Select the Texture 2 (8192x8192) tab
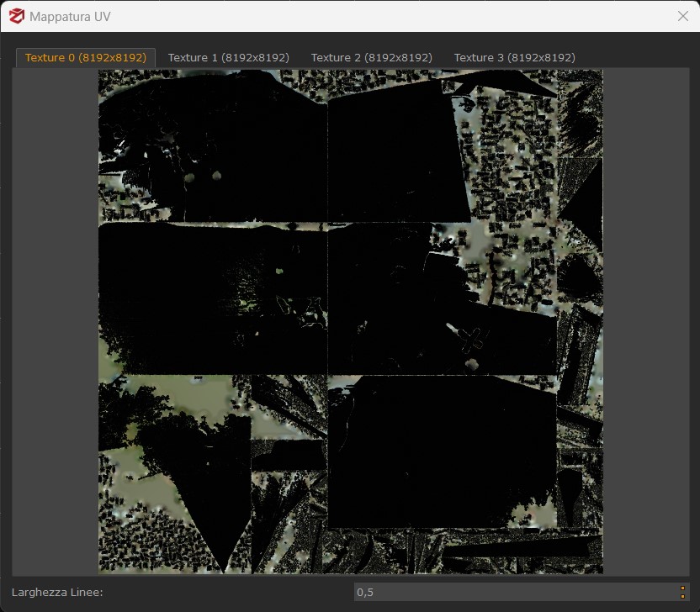The height and width of the screenshot is (612, 700). [371, 57]
